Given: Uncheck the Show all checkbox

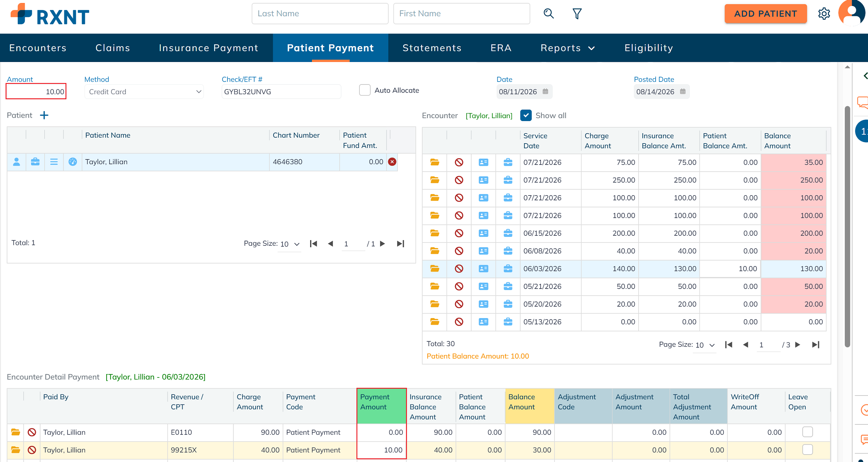Looking at the screenshot, I should [x=526, y=115].
